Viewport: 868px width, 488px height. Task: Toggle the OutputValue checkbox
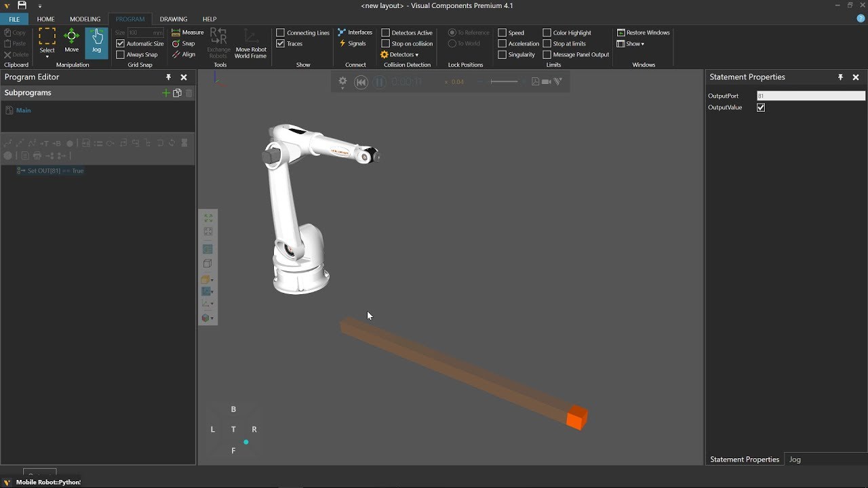tap(761, 108)
